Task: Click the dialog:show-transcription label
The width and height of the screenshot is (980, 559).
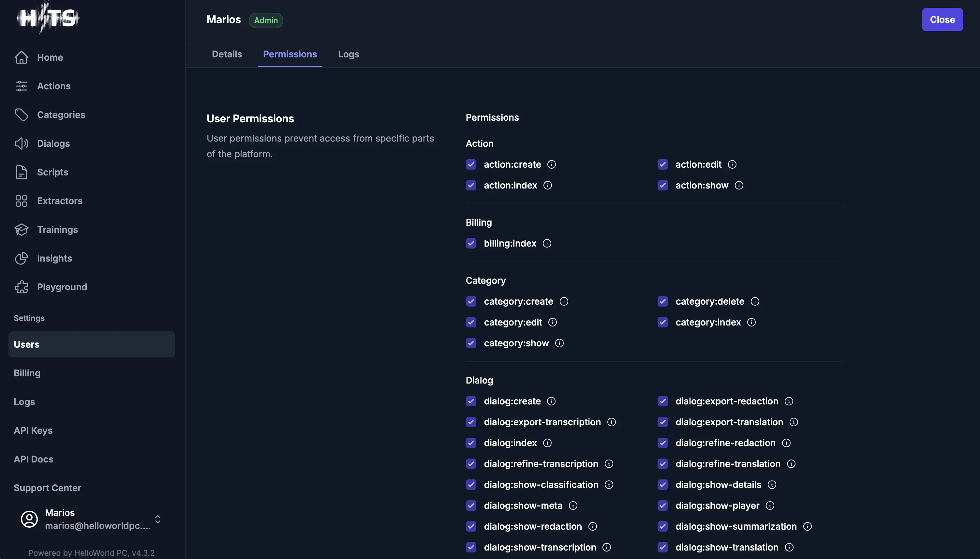Action: (540, 547)
